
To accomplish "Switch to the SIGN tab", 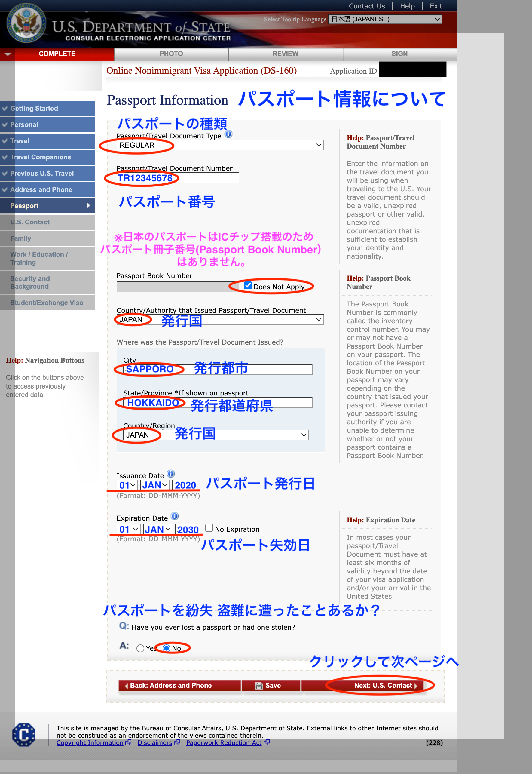I will (x=400, y=54).
